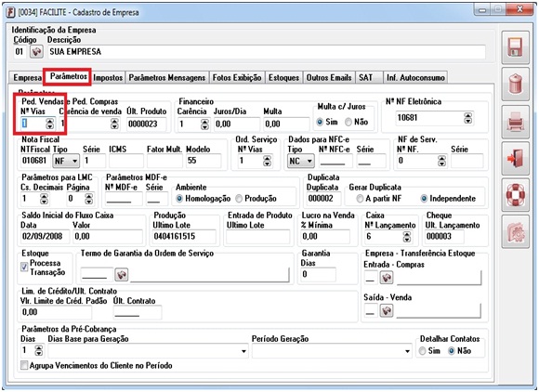Screen dimensions: 539x392
Task: Click the Produção Último Lote field
Action: 184,236
